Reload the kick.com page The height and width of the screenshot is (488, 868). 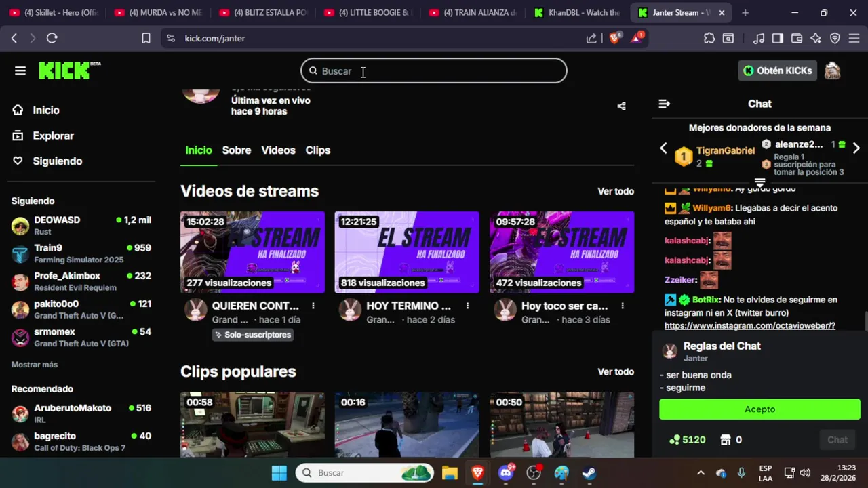click(52, 39)
